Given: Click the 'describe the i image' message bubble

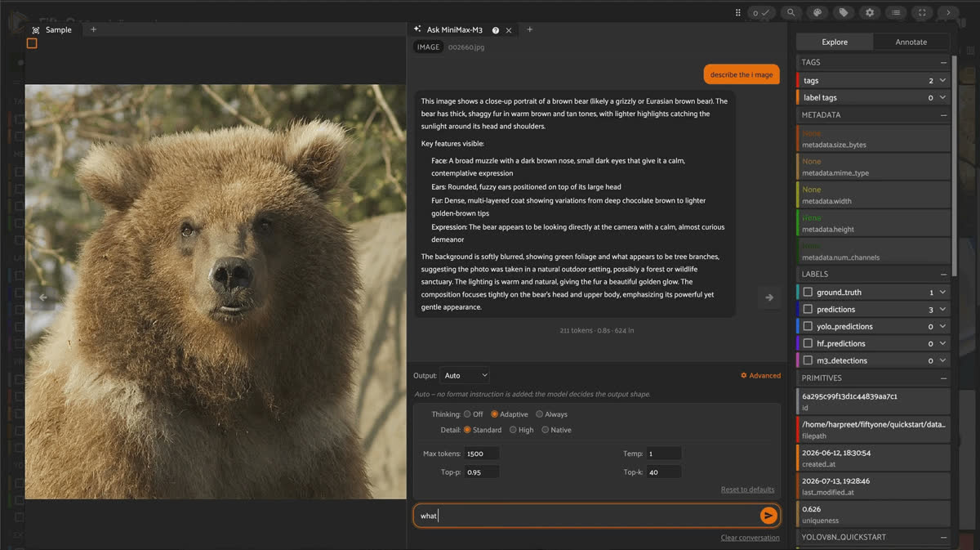Looking at the screenshot, I should tap(742, 74).
